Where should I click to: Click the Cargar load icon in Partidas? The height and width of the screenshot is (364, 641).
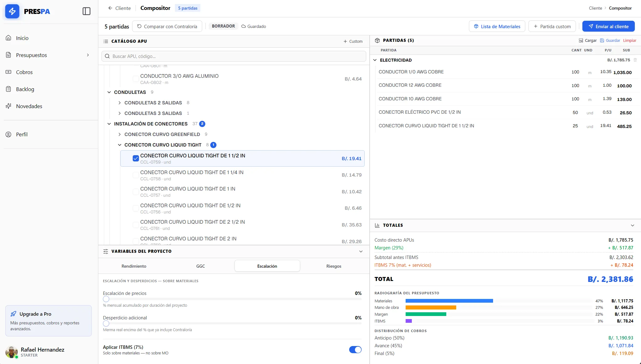click(x=581, y=41)
